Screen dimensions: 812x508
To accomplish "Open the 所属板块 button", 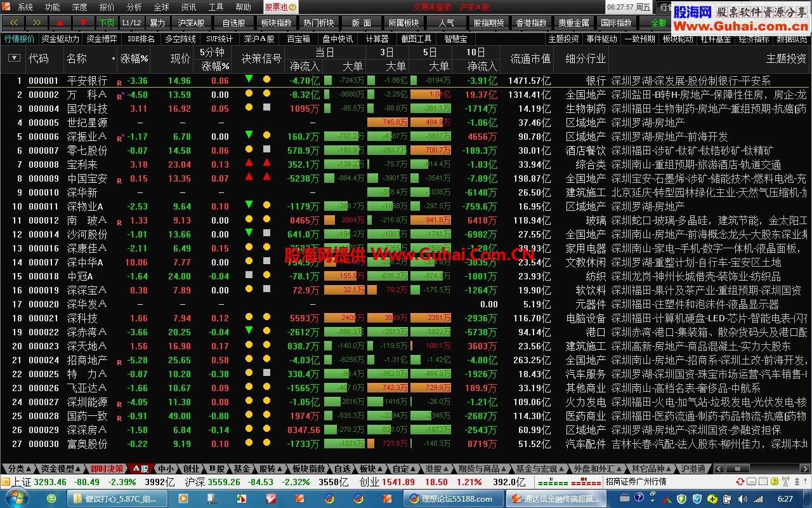I will pyautogui.click(x=403, y=22).
